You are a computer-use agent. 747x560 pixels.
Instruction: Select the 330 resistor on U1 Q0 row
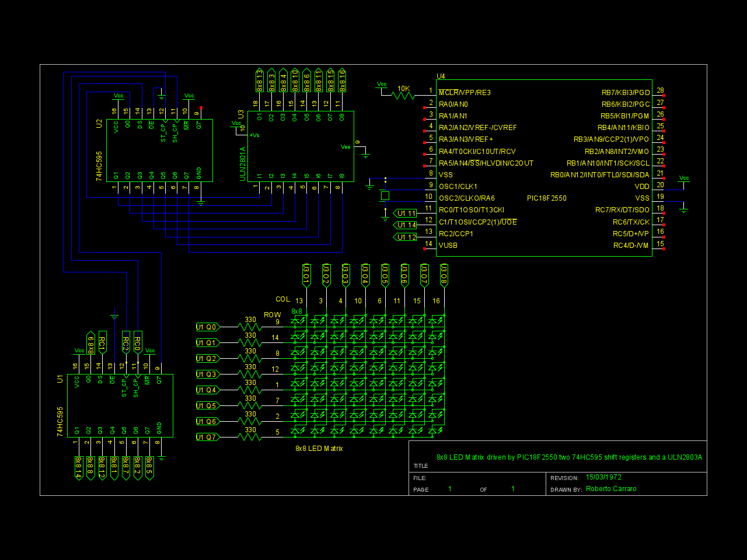(250, 327)
